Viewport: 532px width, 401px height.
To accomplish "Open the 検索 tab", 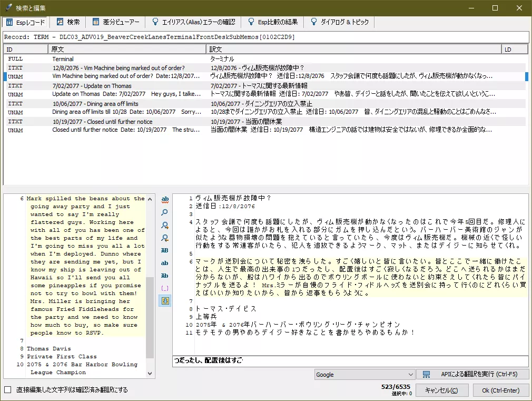I will click(68, 22).
